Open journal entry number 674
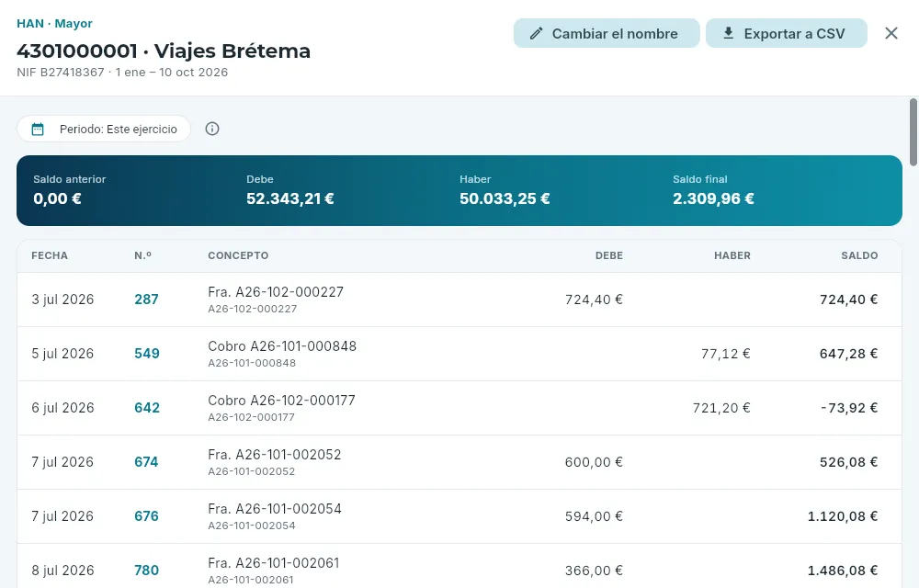The image size is (919, 588). [146, 462]
